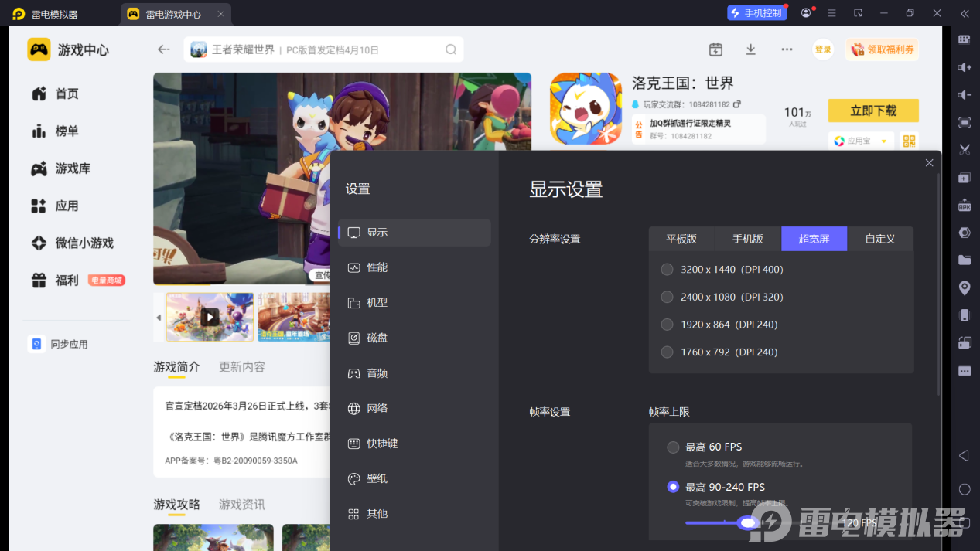Expand the 应用宝 download source dropdown
This screenshot has width=980, height=551.
(883, 141)
